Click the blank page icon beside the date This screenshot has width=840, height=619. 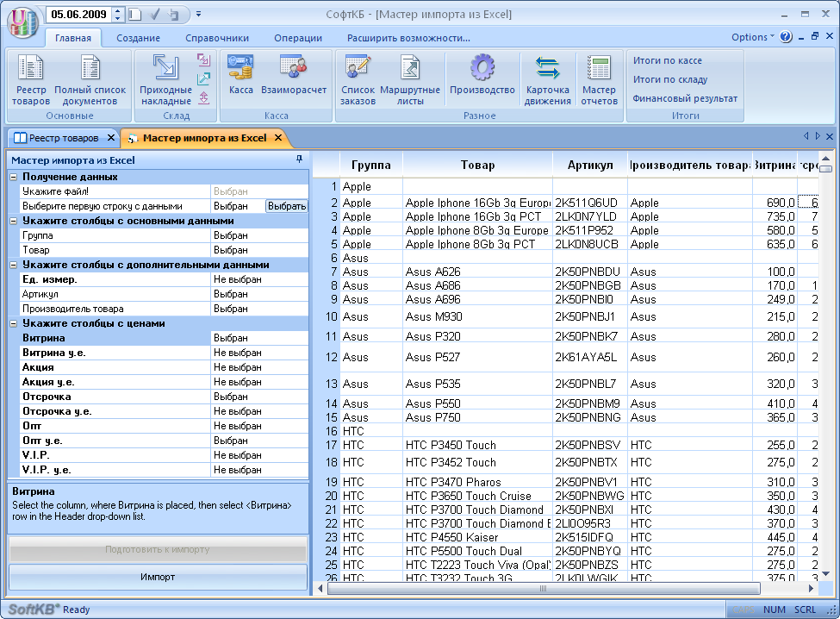click(x=135, y=15)
